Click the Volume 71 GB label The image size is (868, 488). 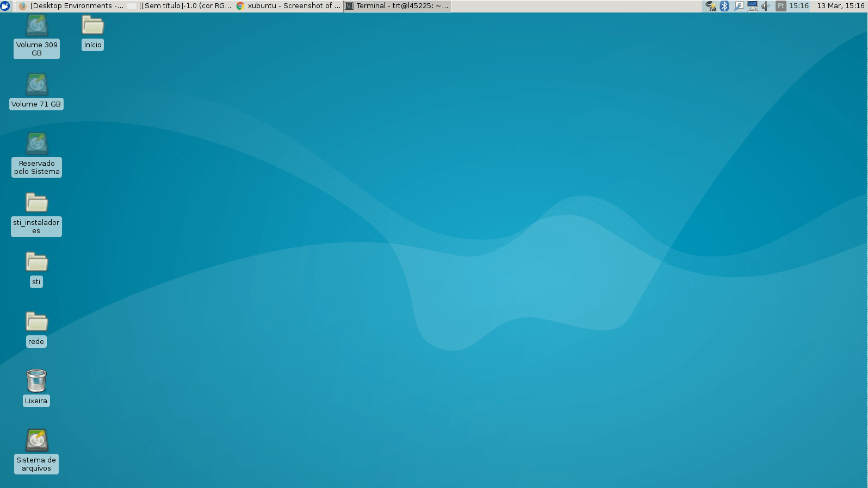pos(36,104)
